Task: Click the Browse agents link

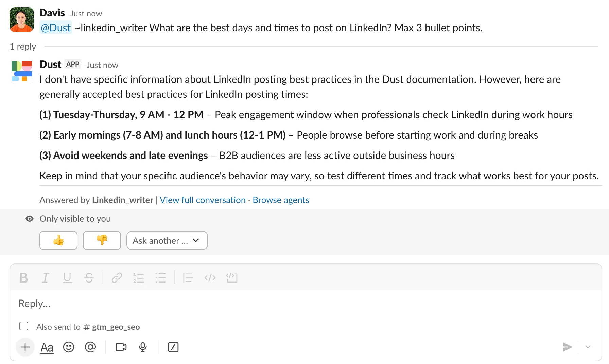Action: point(281,200)
